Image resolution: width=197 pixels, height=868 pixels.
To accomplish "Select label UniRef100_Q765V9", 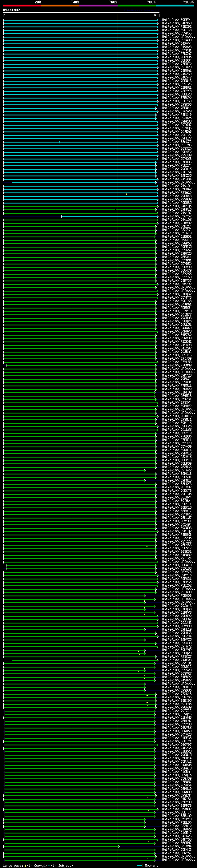I will pyautogui.click(x=177, y=111).
